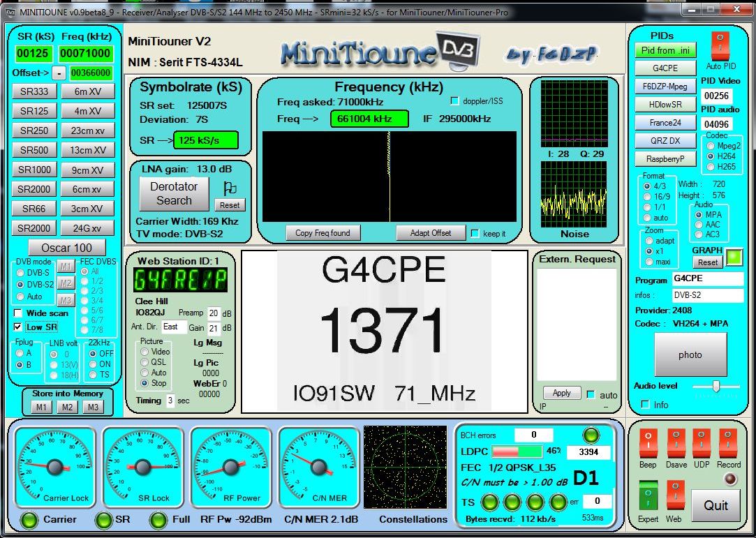This screenshot has height=538, width=756.
Task: Click the Pid from .ini button
Action: pos(665,50)
